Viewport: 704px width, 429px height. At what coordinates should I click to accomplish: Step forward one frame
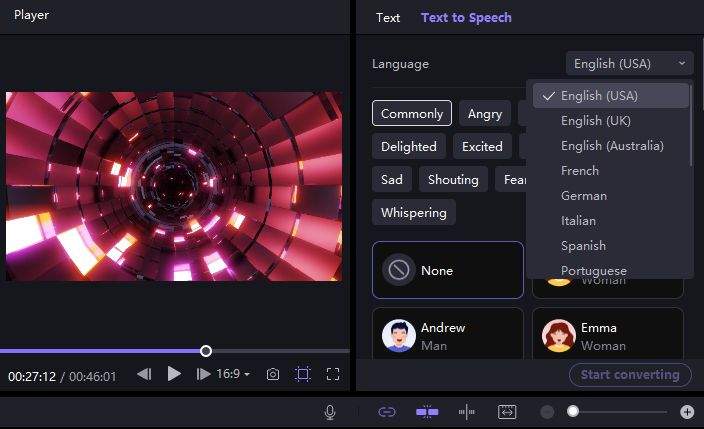(203, 374)
